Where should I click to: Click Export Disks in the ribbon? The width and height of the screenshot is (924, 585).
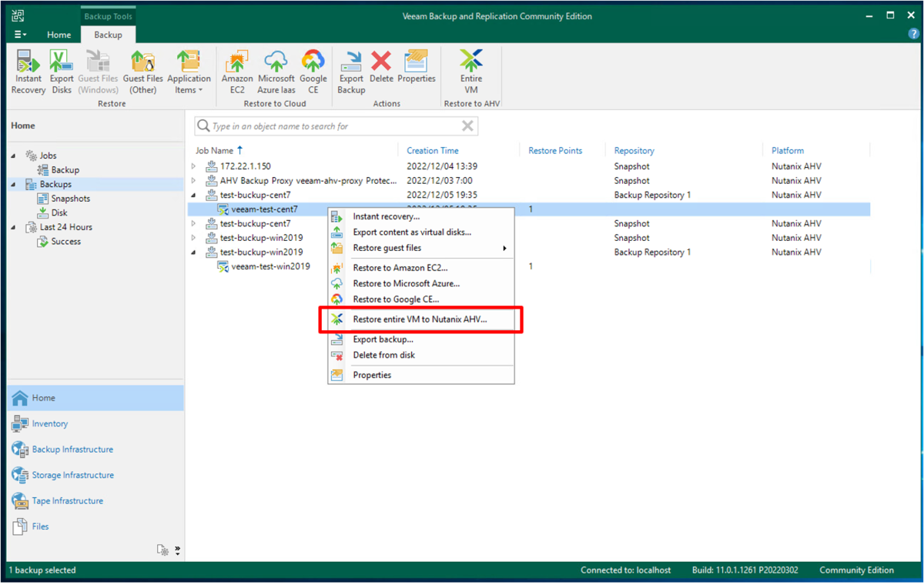coord(62,72)
